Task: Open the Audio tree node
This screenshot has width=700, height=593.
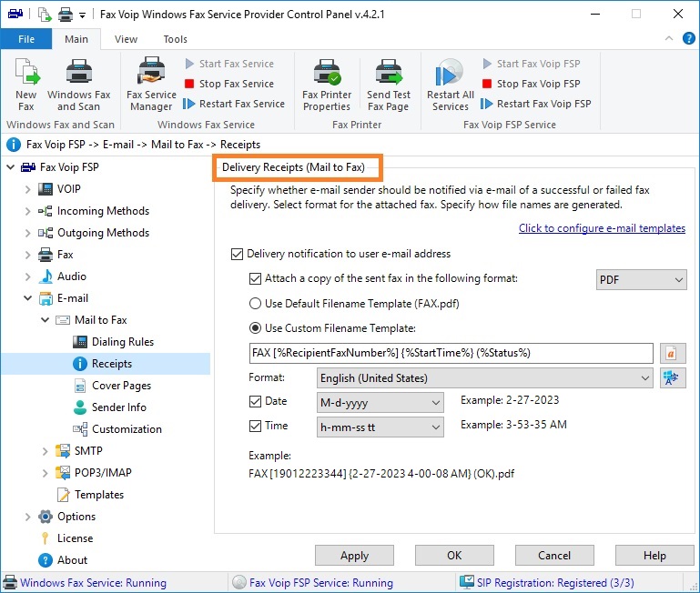Action: click(71, 276)
